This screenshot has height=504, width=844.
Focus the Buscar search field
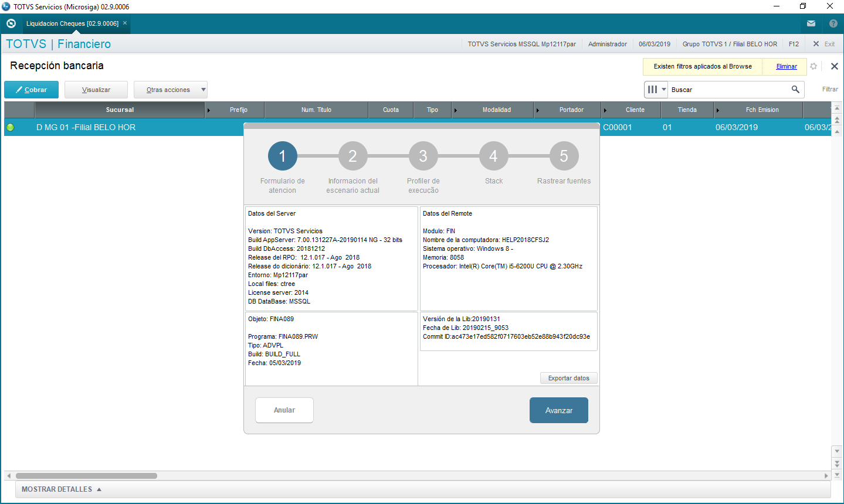(729, 90)
